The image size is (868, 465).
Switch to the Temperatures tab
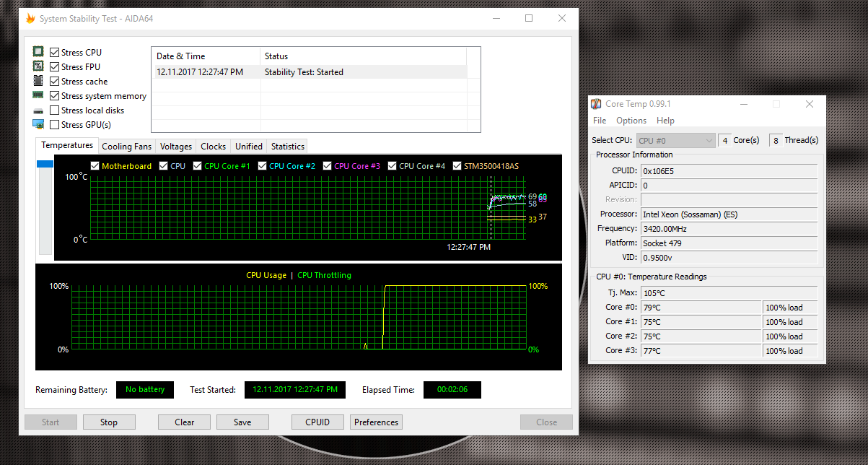(x=67, y=145)
